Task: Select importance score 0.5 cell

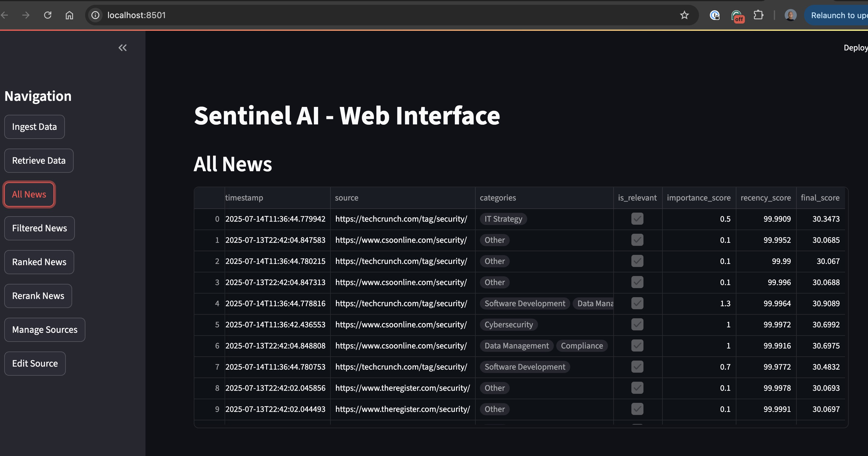Action: click(699, 219)
